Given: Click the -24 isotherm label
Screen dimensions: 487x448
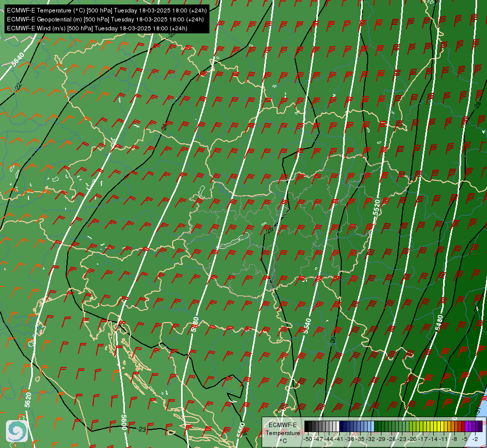Looking at the screenshot, I should point(165,126).
